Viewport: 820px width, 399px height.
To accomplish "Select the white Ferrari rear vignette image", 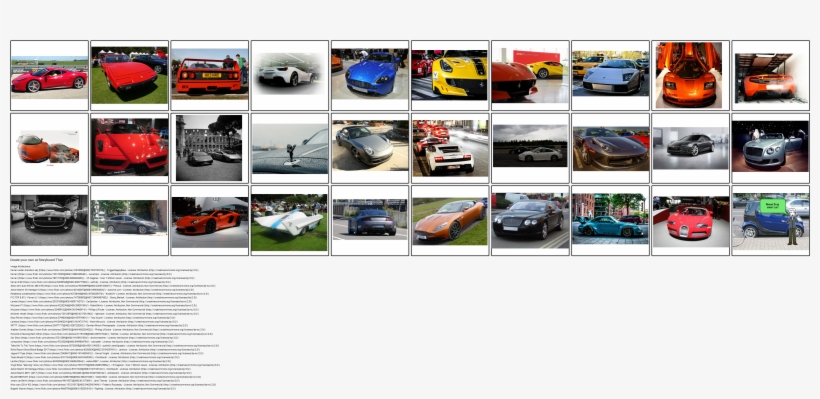I will pyautogui.click(x=290, y=74).
